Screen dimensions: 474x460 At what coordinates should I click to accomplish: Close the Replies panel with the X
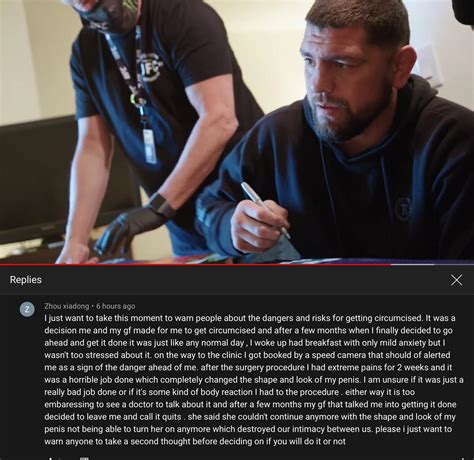[456, 280]
